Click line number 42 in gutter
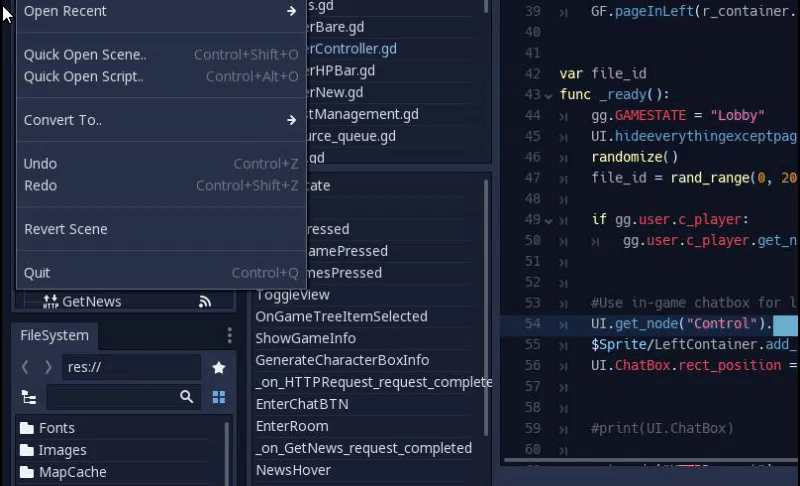The image size is (800, 486). tap(532, 74)
